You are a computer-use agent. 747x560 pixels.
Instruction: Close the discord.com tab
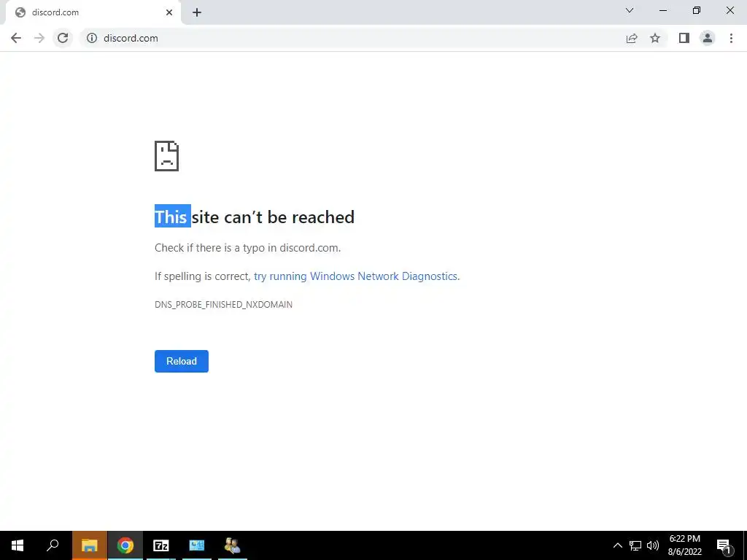tap(169, 12)
